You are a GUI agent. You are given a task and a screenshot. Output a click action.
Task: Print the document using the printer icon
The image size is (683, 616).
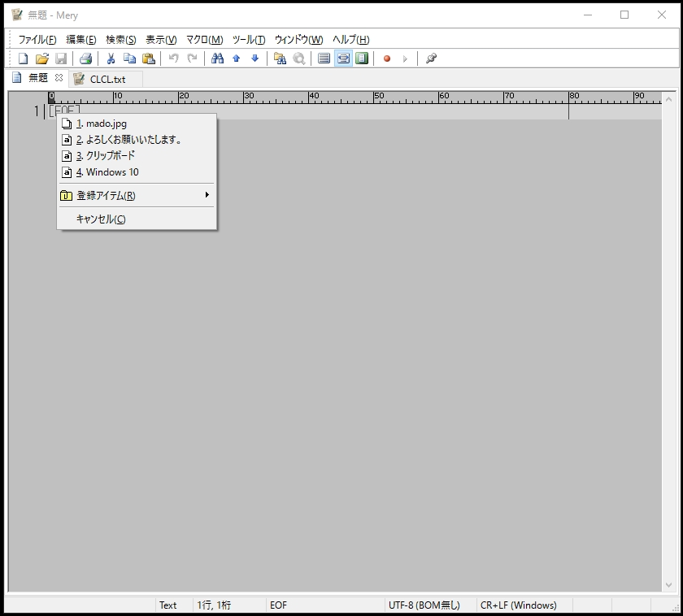pyautogui.click(x=85, y=59)
